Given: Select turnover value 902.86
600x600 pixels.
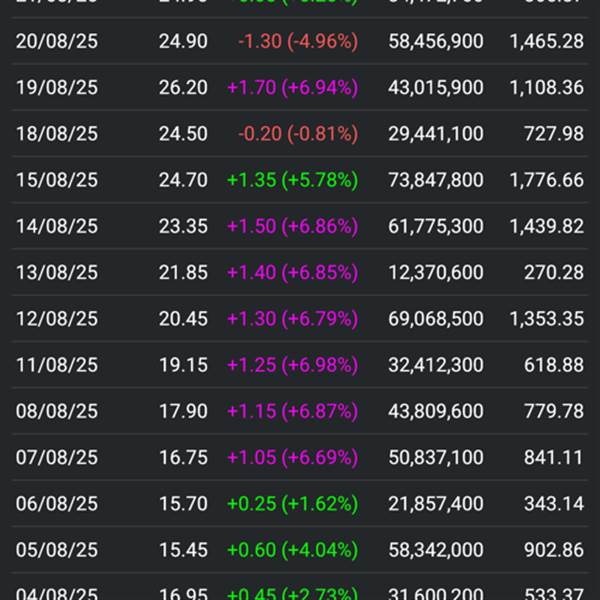Looking at the screenshot, I should [554, 550].
